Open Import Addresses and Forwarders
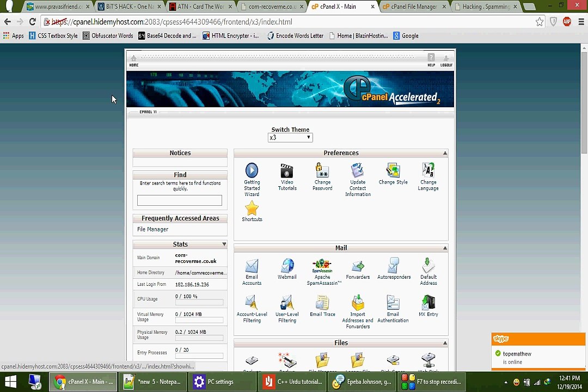This screenshot has height=392, width=588. (357, 303)
